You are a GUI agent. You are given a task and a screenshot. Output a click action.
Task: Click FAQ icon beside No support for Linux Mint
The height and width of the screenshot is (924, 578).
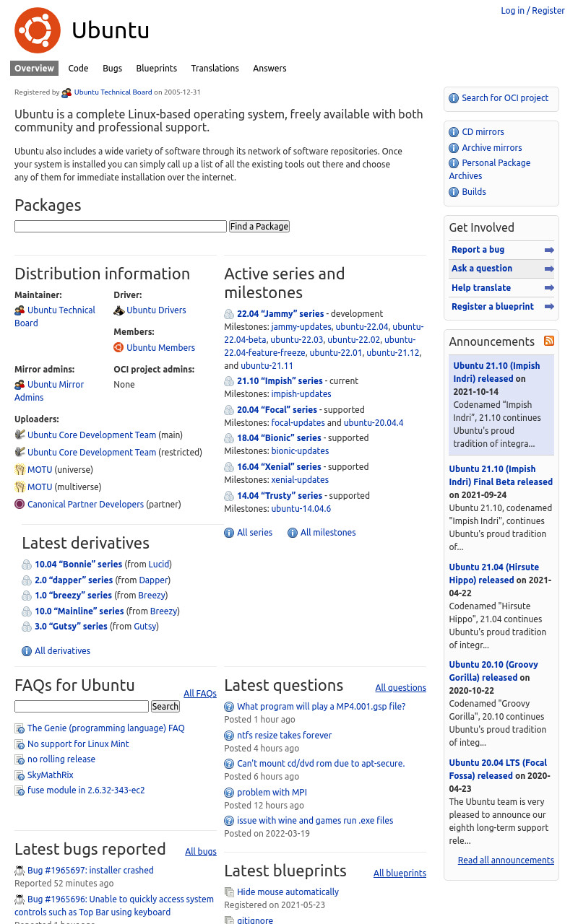coord(20,744)
